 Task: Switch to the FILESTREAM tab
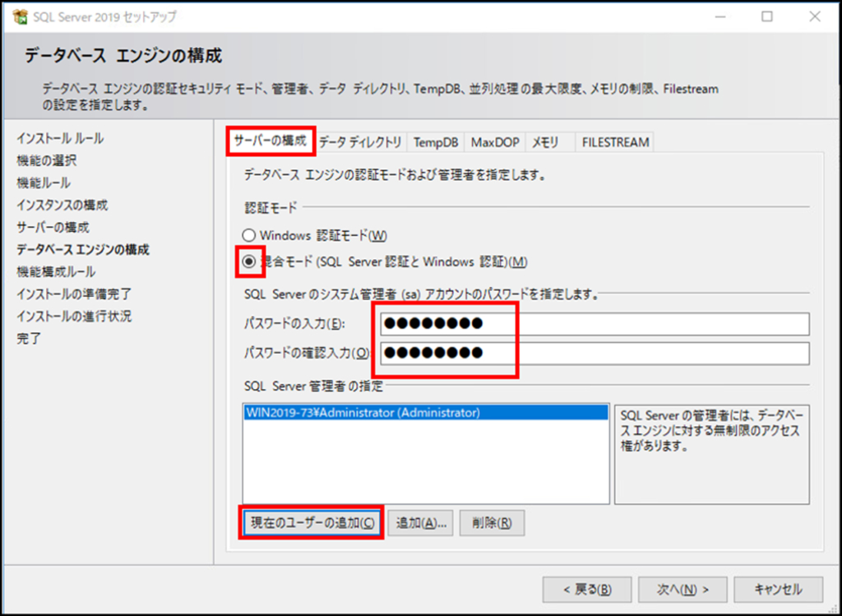click(x=615, y=142)
